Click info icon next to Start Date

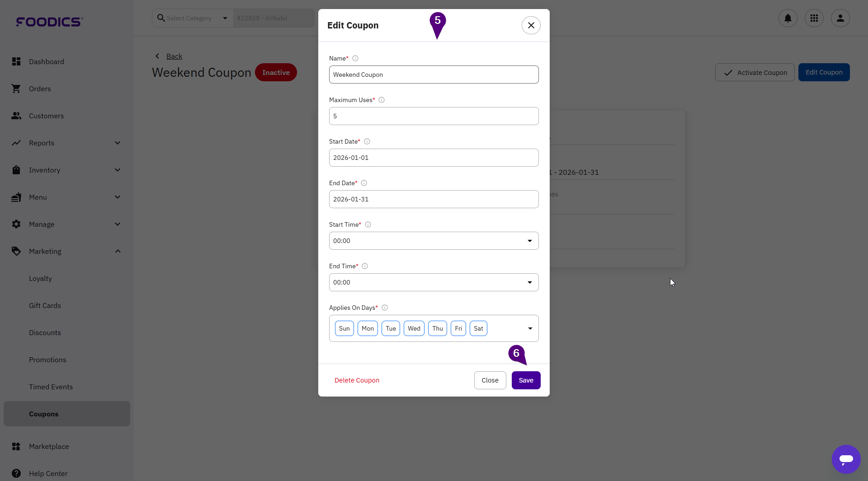[367, 141]
